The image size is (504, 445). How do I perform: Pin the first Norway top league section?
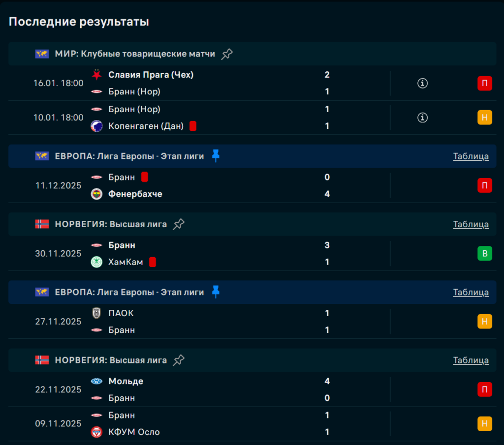pyautogui.click(x=179, y=224)
